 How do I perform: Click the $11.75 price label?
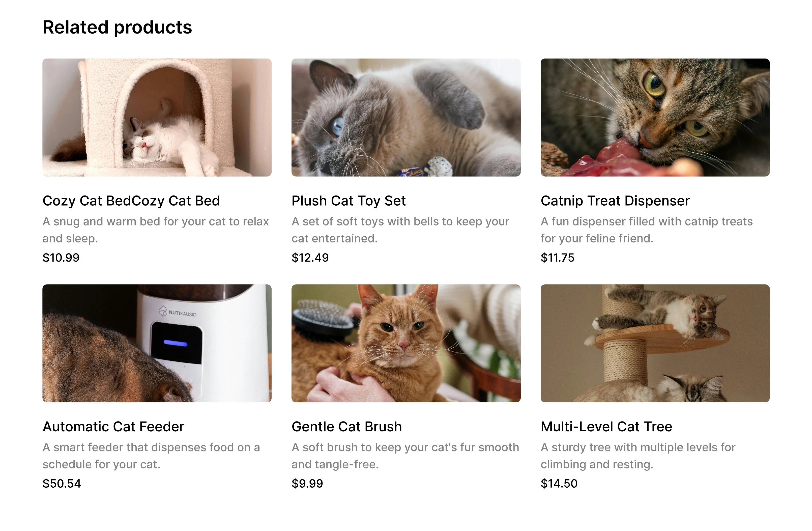558,258
